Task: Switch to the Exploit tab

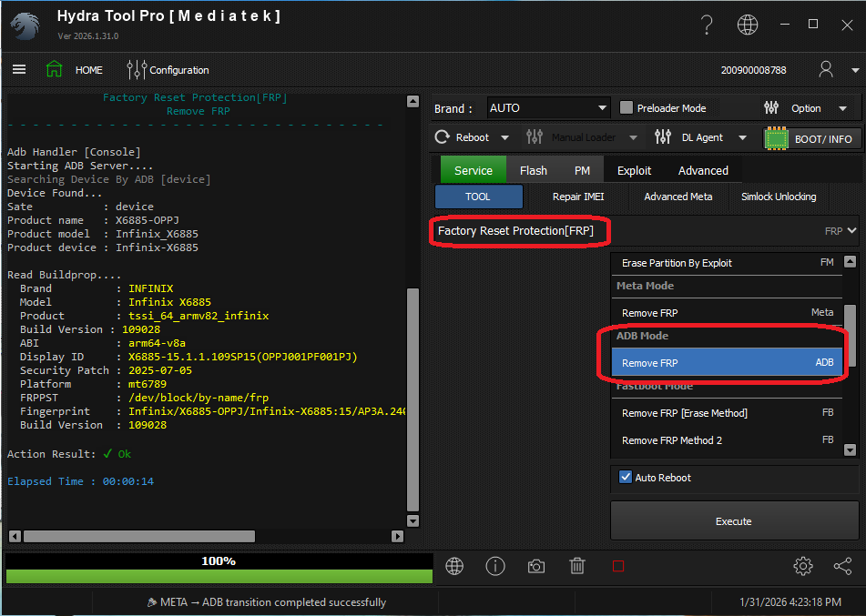Action: pyautogui.click(x=634, y=170)
